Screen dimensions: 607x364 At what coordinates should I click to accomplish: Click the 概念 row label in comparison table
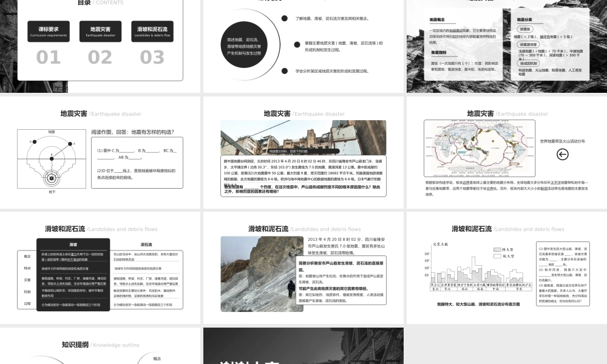[27, 256]
